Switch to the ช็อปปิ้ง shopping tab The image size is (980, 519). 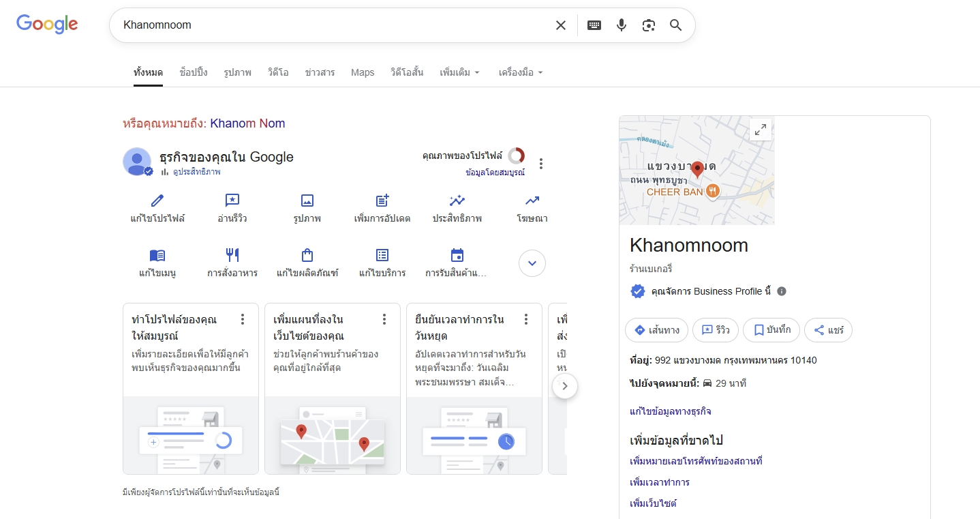pos(194,72)
